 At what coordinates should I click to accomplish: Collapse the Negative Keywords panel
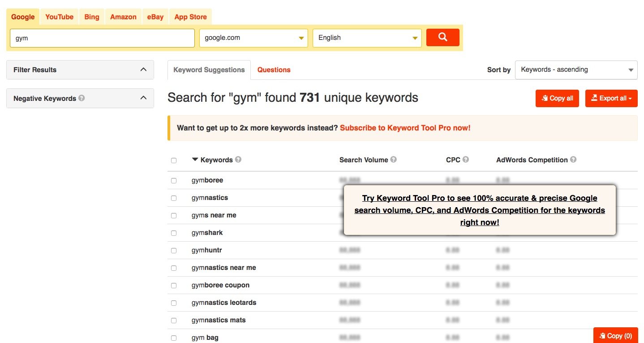click(80, 98)
